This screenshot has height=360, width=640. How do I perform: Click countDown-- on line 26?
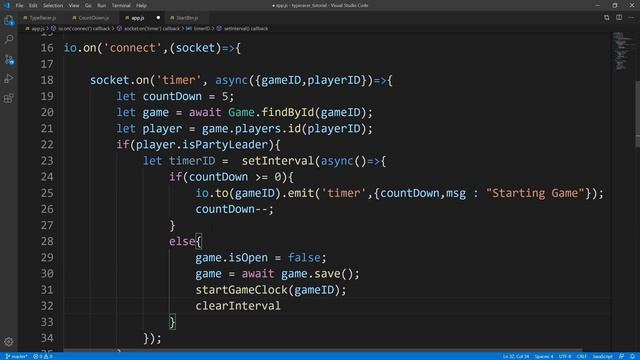(231, 209)
